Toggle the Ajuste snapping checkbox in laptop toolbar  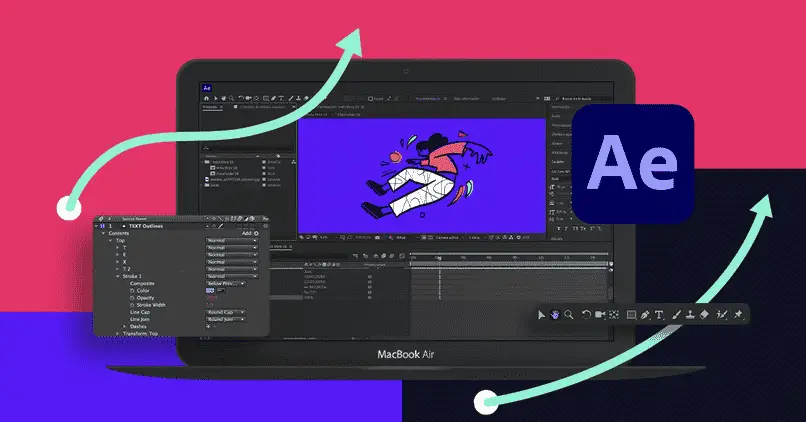371,99
